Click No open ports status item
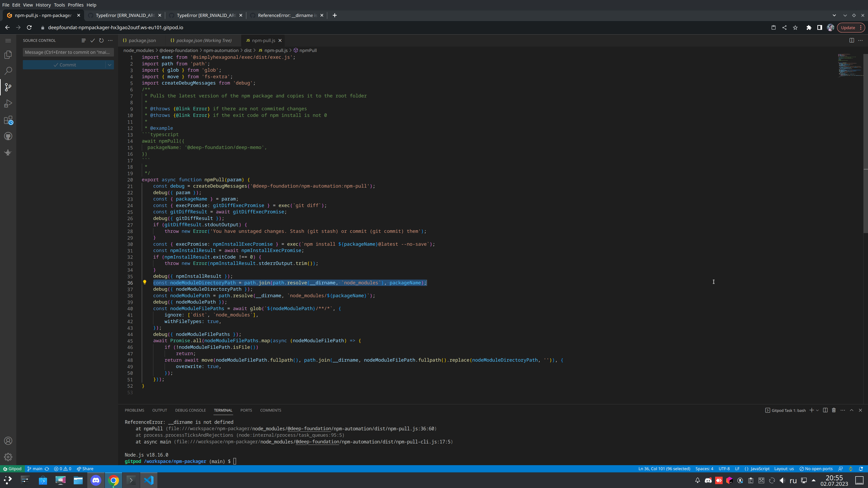This screenshot has height=488, width=868. coord(816,469)
